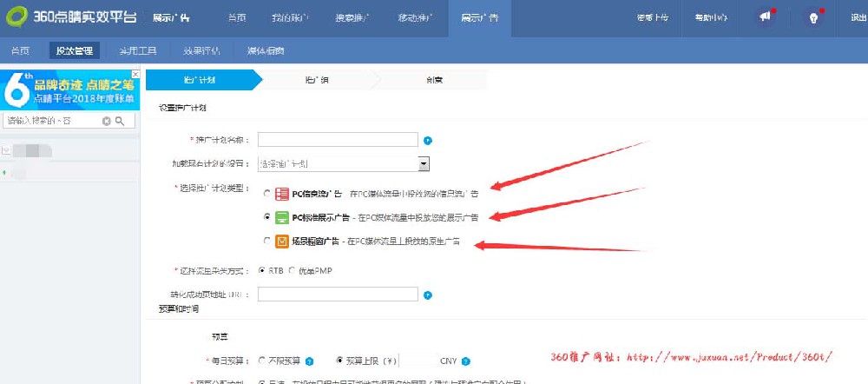Close the 6th anniversary banner ad
This screenshot has height=384, width=868.
[135, 74]
